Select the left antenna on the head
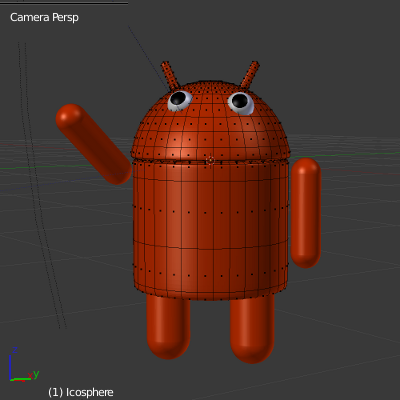400x400 pixels. tap(170, 75)
